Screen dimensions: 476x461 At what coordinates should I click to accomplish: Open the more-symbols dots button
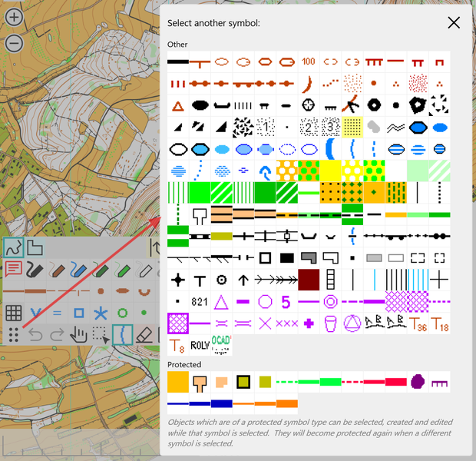tap(13, 334)
